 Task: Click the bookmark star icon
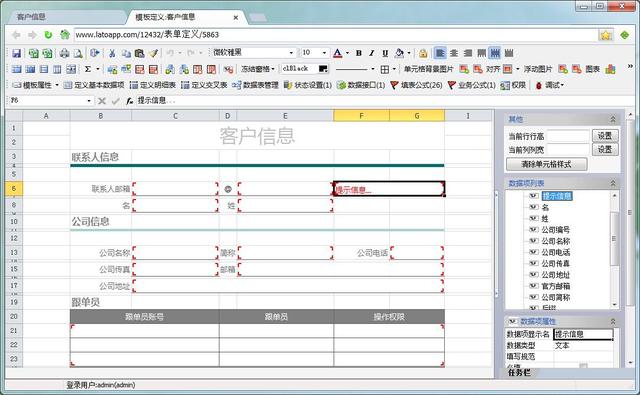pos(606,35)
